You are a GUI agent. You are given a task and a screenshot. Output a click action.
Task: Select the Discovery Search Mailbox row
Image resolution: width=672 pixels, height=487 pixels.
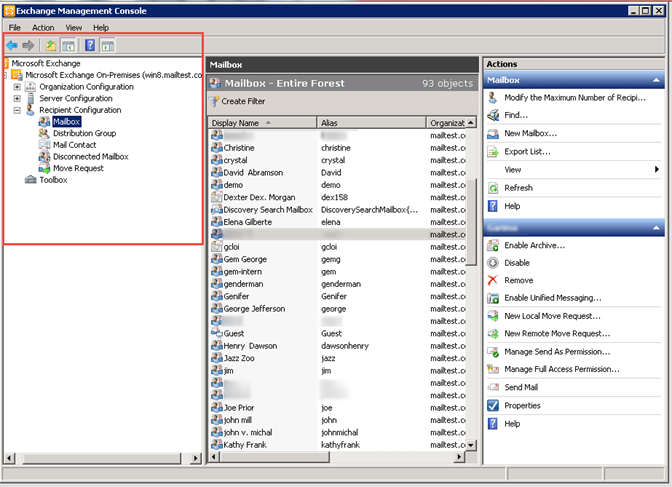click(x=338, y=210)
